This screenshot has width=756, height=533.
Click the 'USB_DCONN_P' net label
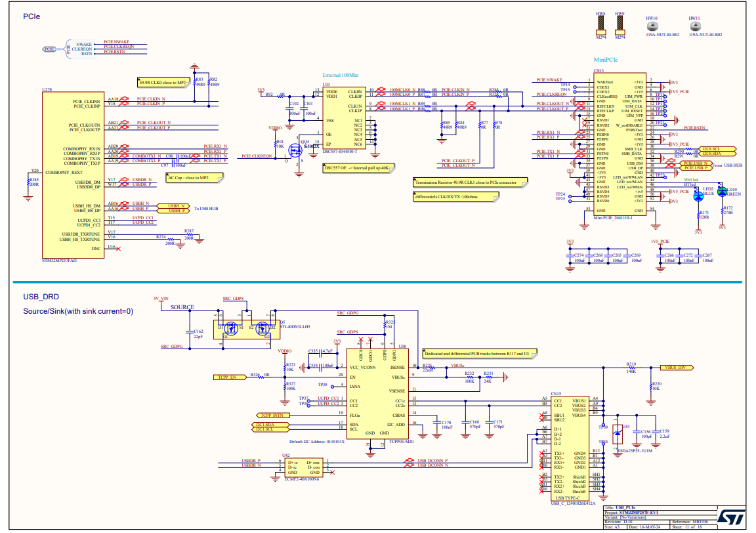click(x=432, y=461)
